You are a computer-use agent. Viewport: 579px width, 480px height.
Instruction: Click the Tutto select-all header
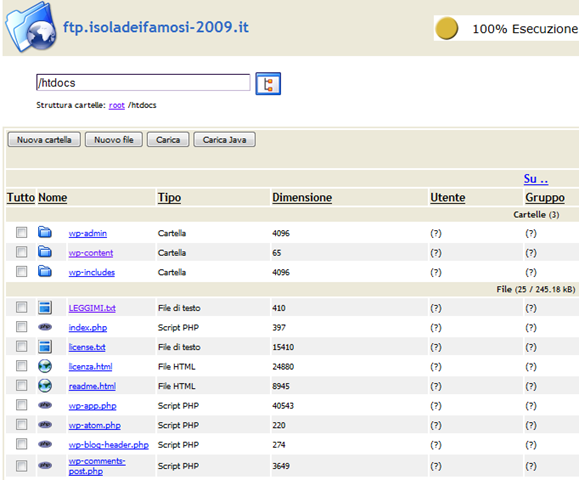click(21, 198)
